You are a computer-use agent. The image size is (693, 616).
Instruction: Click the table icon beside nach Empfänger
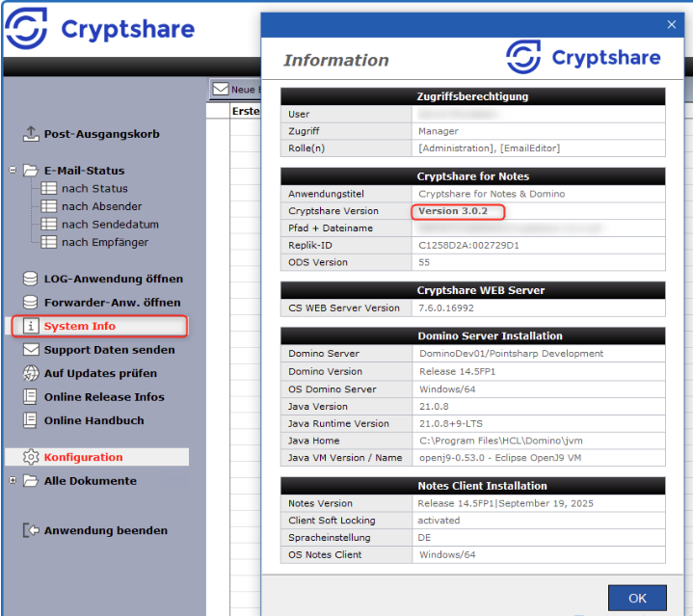click(x=48, y=242)
